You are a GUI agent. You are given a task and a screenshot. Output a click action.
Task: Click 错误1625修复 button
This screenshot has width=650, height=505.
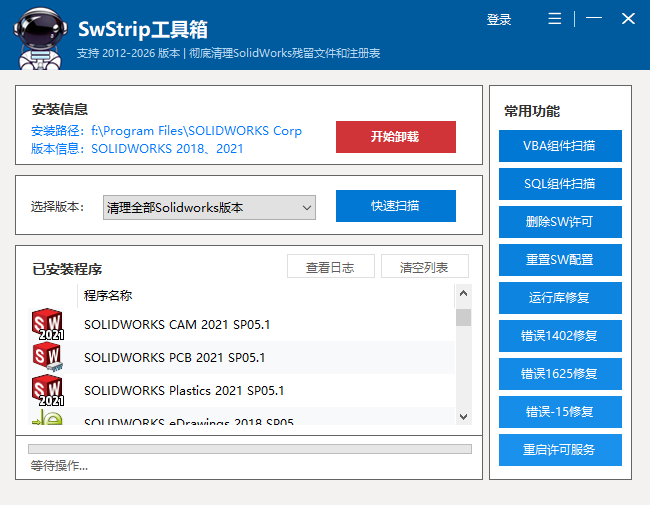(560, 374)
